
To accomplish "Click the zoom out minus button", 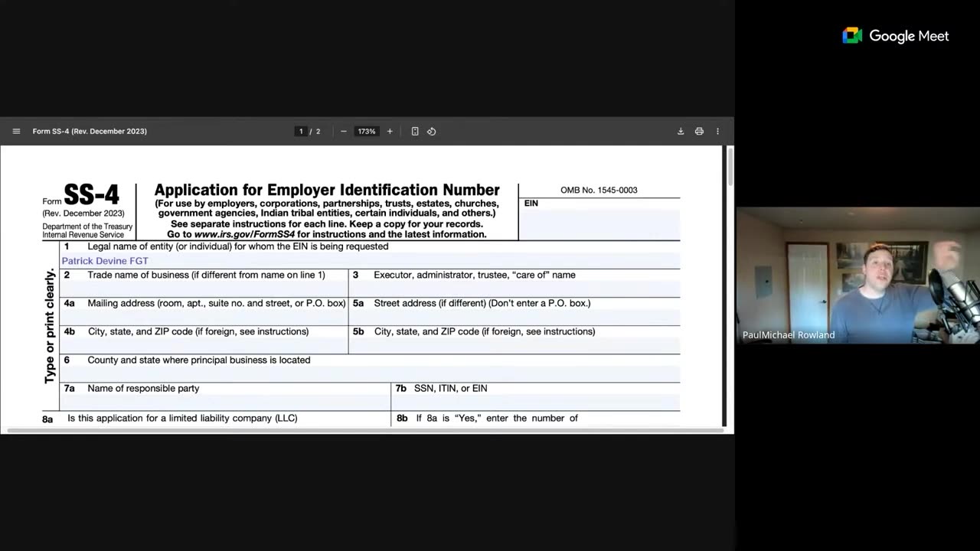I will point(343,131).
